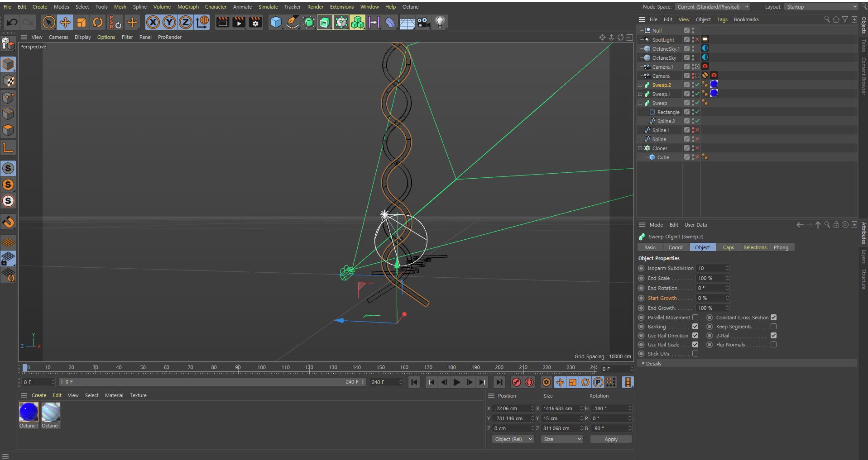The height and width of the screenshot is (460, 868).
Task: Activate the Move tool
Action: tap(65, 22)
